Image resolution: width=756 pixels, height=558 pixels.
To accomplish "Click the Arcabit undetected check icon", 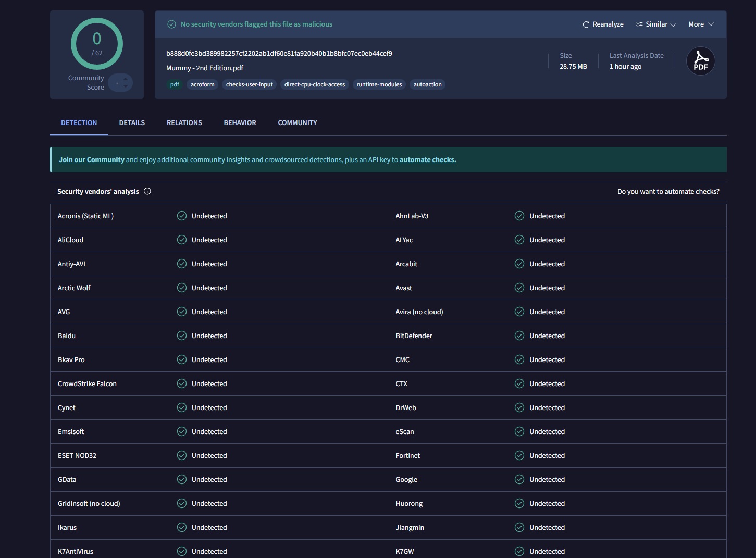I will 519,264.
